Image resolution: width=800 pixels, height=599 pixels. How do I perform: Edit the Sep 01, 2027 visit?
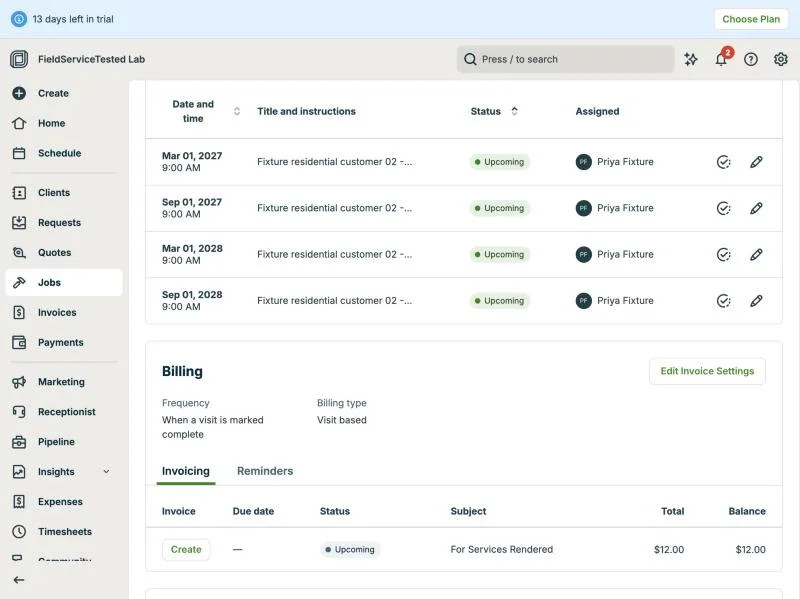tap(756, 208)
